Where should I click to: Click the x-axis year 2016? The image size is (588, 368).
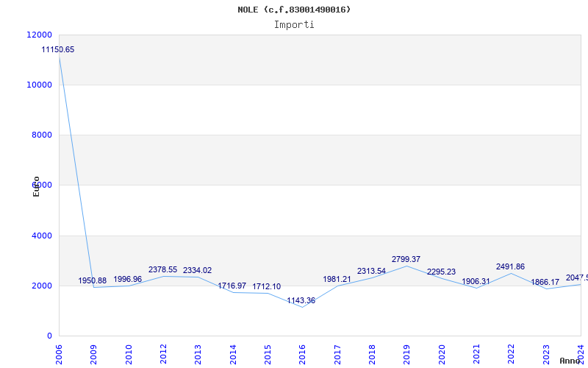tap(303, 355)
